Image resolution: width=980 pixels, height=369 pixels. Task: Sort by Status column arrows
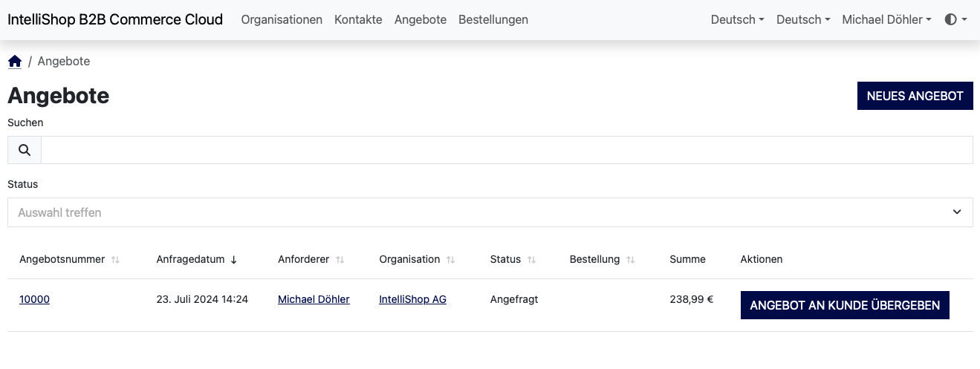coord(532,260)
